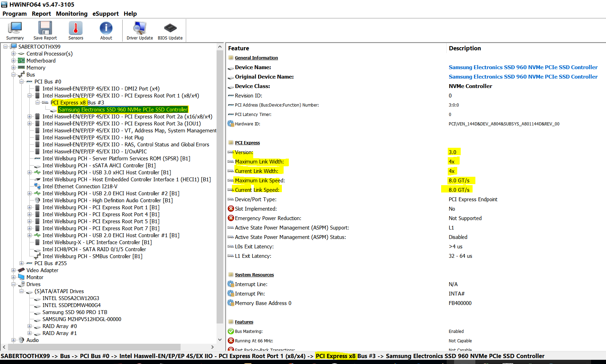Click the Motherboard tree icon

coord(21,60)
